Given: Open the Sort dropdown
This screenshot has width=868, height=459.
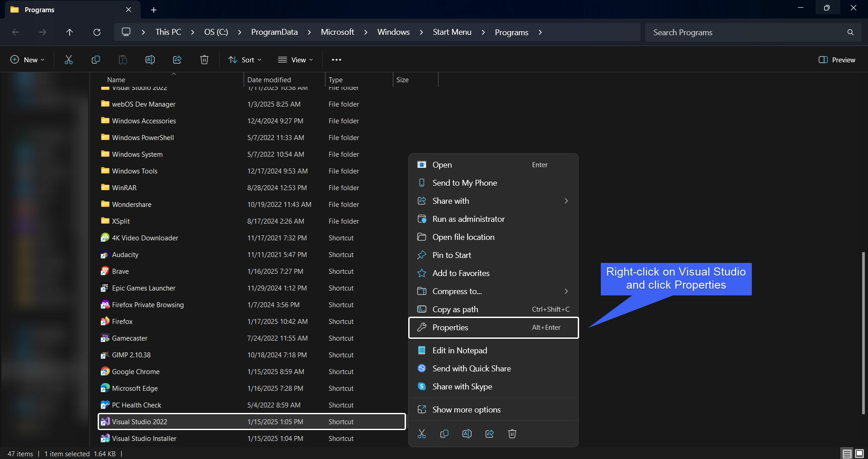Looking at the screenshot, I should pos(245,60).
